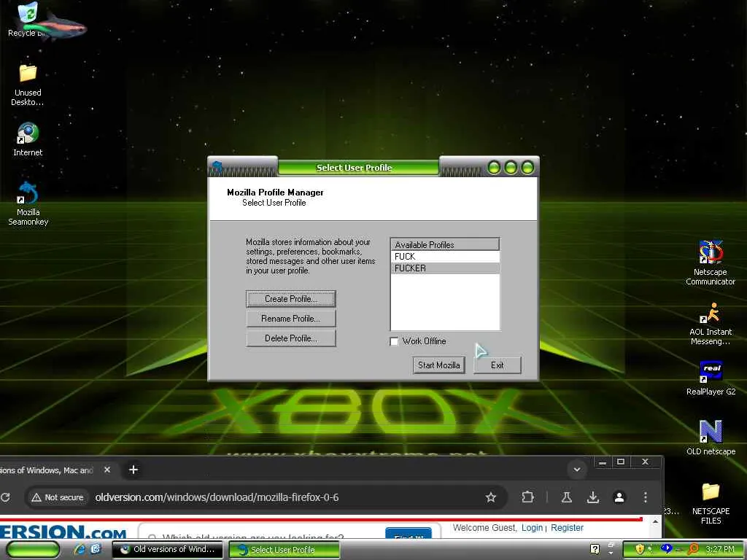Launch the Internet desktop shortcut

28,139
